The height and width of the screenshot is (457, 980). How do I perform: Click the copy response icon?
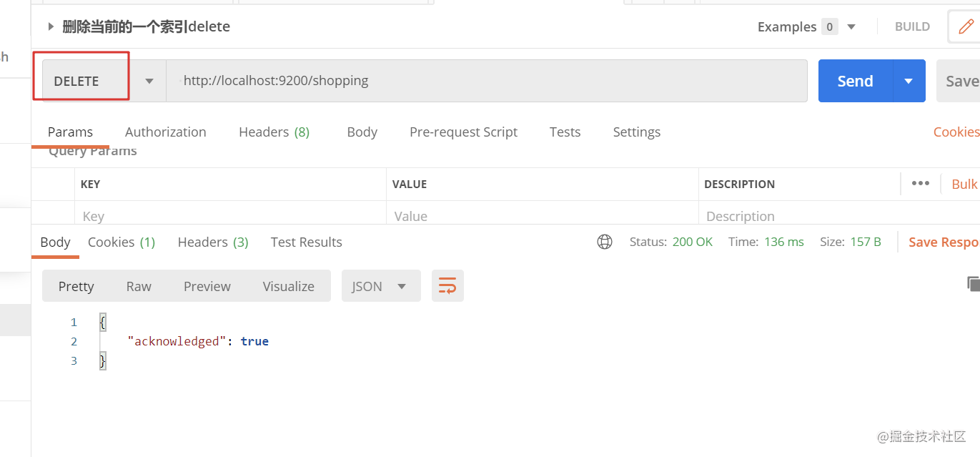[x=973, y=284]
